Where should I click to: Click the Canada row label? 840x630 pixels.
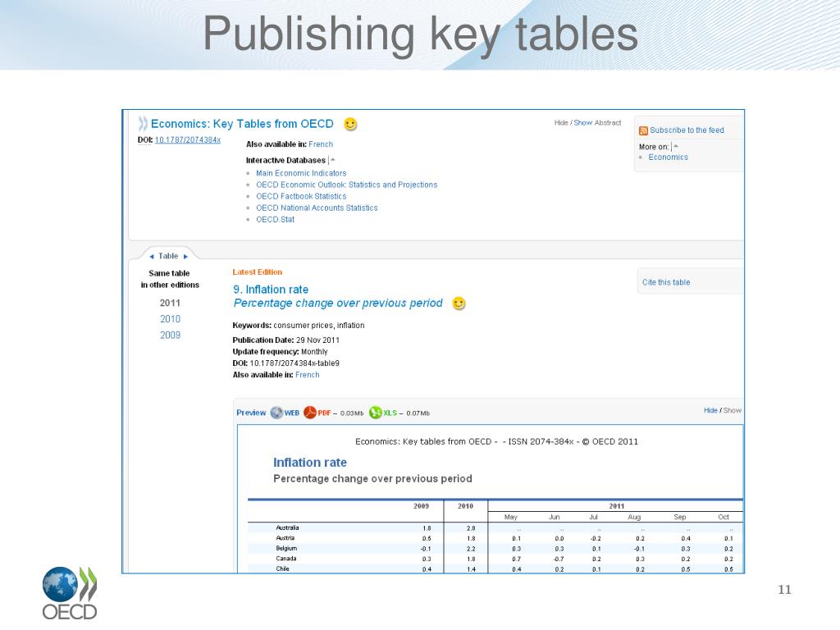click(x=286, y=558)
